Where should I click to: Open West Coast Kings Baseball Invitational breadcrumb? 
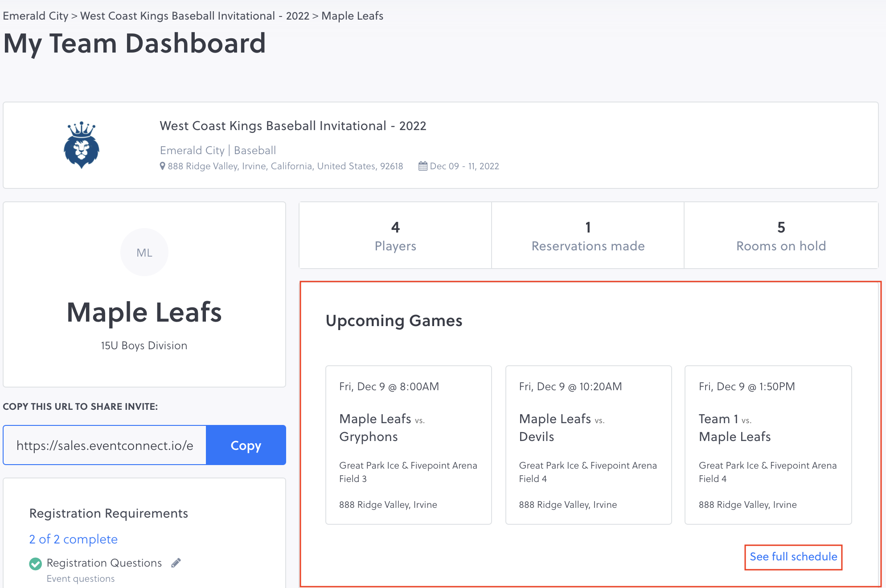click(195, 16)
